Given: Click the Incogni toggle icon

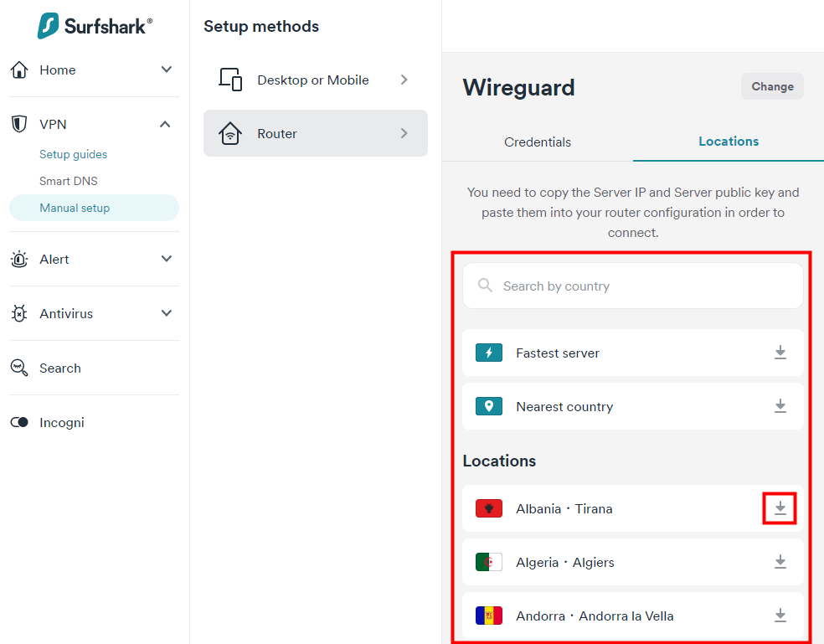Looking at the screenshot, I should click(x=19, y=422).
